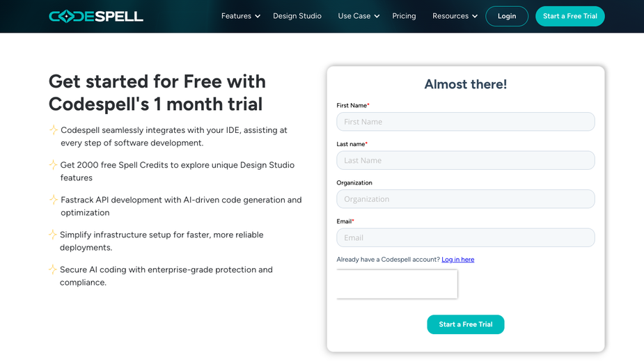Select the Email input field
The image size is (644, 362).
466,237
